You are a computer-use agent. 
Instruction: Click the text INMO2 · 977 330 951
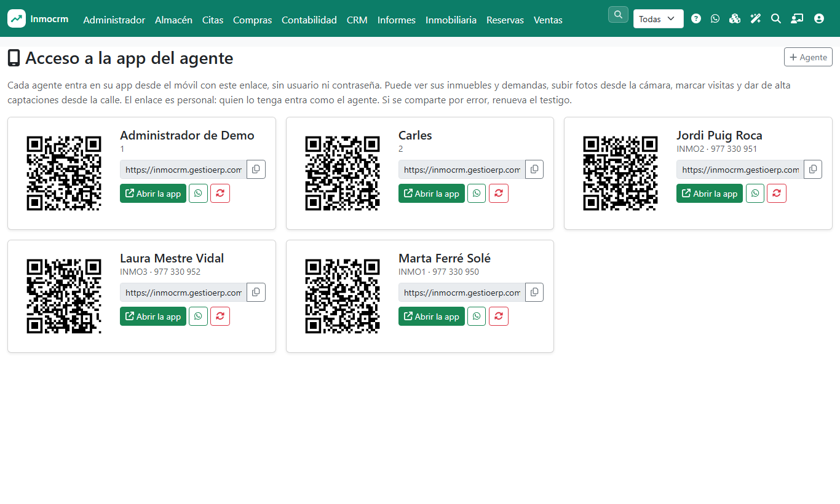pyautogui.click(x=717, y=149)
